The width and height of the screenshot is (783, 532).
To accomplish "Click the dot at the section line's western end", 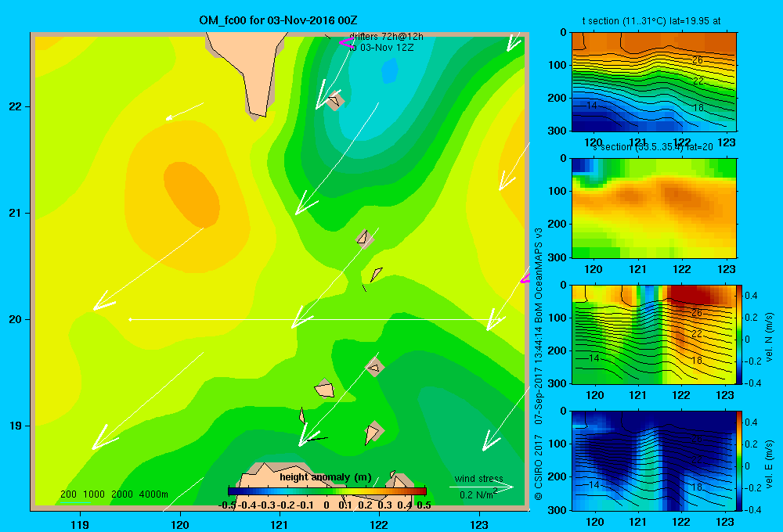I will coord(130,319).
